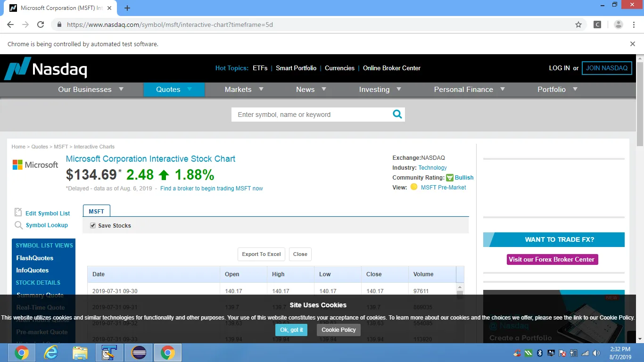Select the Microsoft Corporation (MSFT) browser tab
Image resolution: width=644 pixels, height=362 pixels.
point(61,8)
